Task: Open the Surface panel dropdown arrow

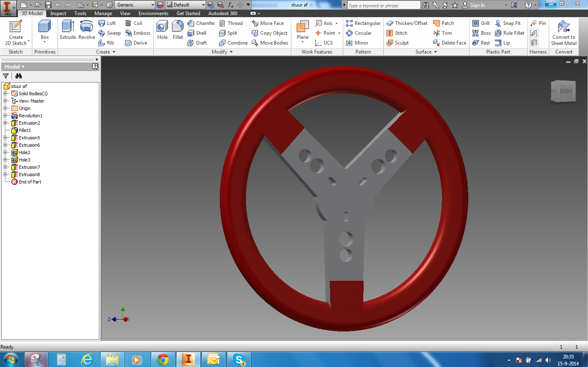Action: pos(436,52)
